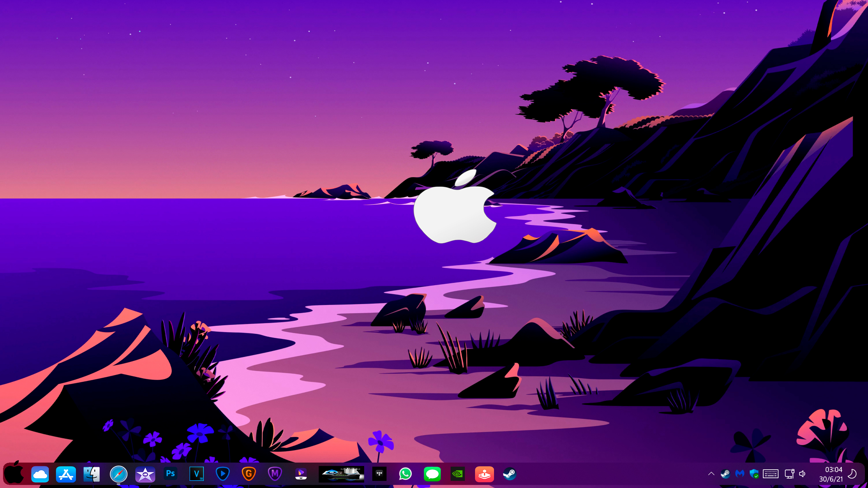Image resolution: width=868 pixels, height=488 pixels.
Task: Launch Topaz blue play-shield app
Action: [x=223, y=474]
